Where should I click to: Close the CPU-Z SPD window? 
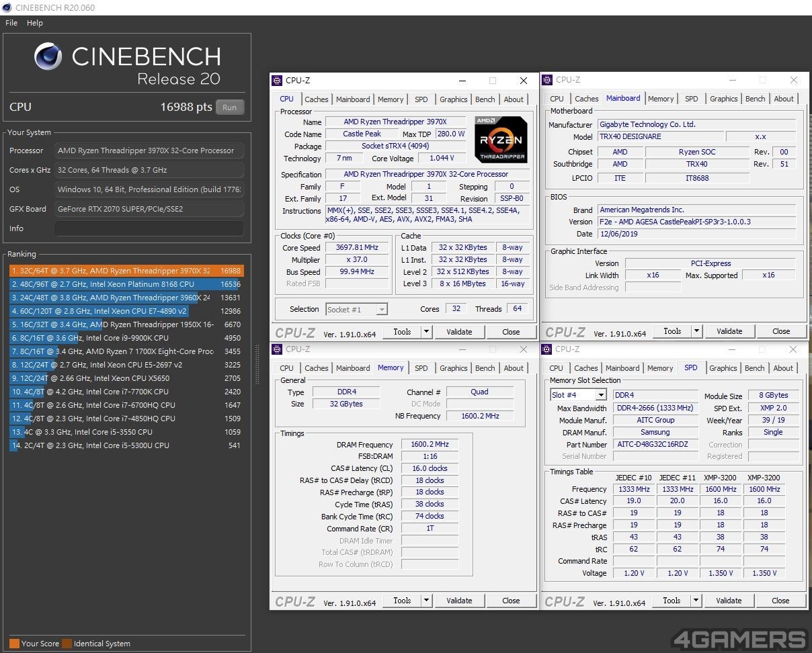click(794, 349)
